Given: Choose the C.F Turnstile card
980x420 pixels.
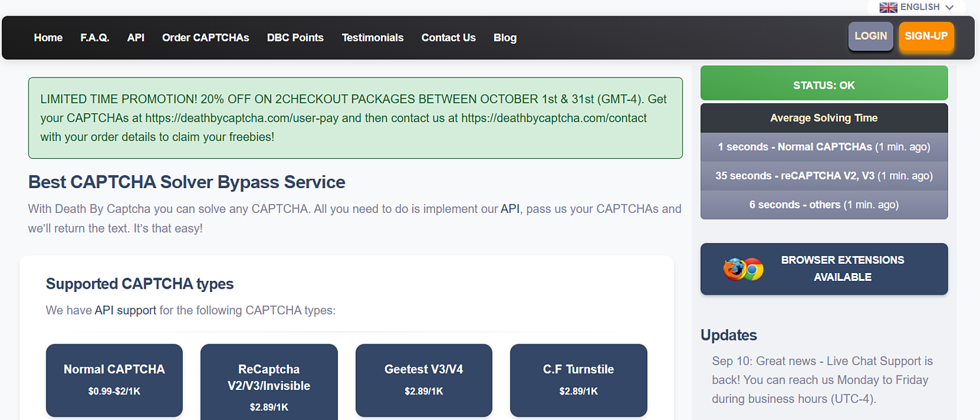Looking at the screenshot, I should pyautogui.click(x=578, y=380).
